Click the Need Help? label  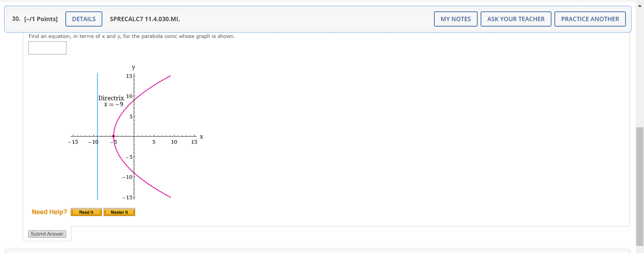[x=49, y=212]
